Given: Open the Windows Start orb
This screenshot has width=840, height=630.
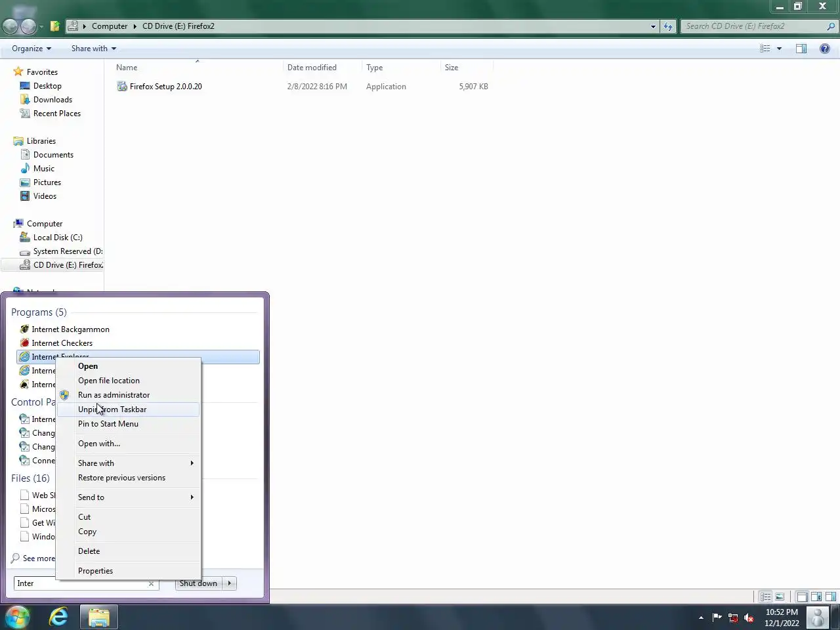Looking at the screenshot, I should [17, 617].
